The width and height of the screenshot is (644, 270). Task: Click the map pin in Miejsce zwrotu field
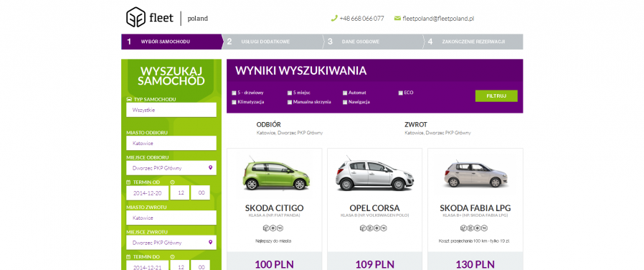210,243
